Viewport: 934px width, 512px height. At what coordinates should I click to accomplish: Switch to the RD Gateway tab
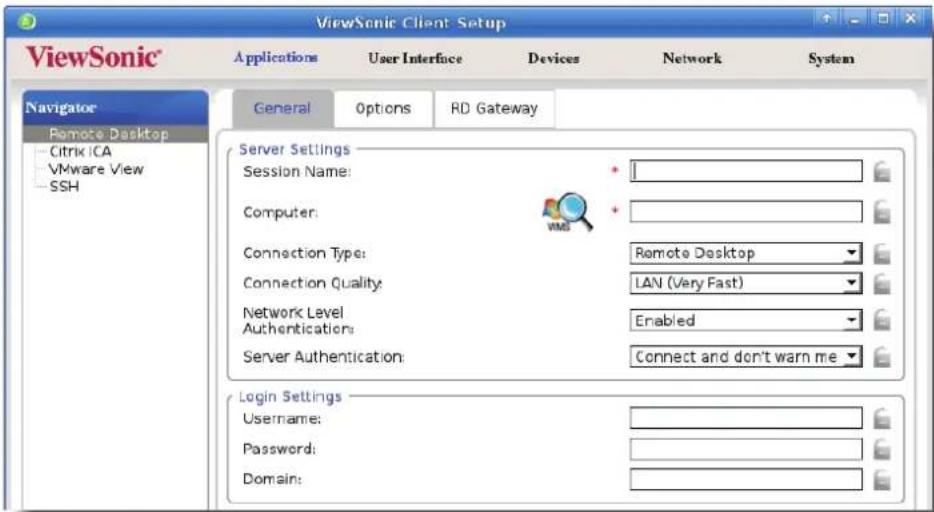tap(494, 109)
